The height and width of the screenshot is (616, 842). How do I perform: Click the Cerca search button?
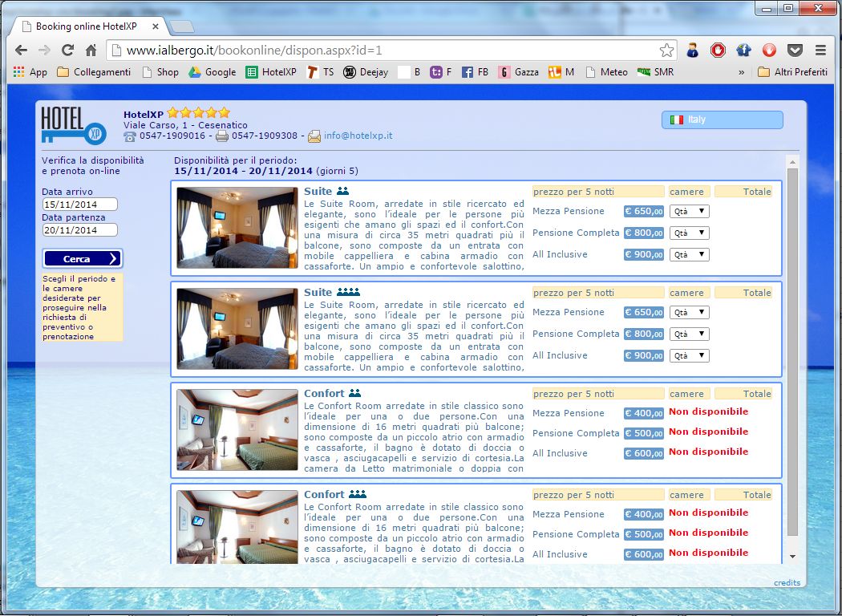coord(82,258)
